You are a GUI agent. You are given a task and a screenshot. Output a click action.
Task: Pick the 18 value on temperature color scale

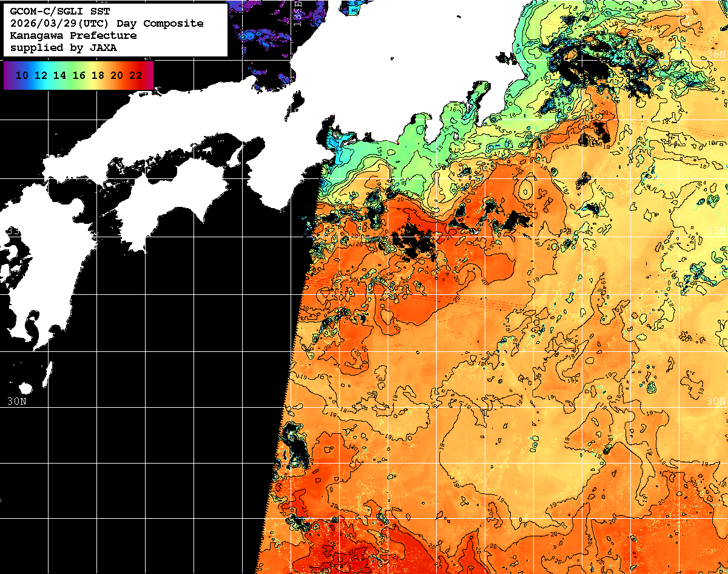98,75
